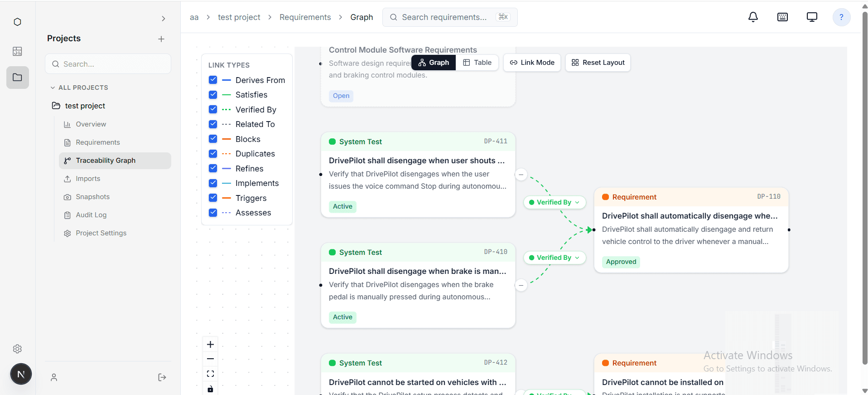This screenshot has height=395, width=868.
Task: Click the user profile icon at bottom
Action: tap(54, 377)
